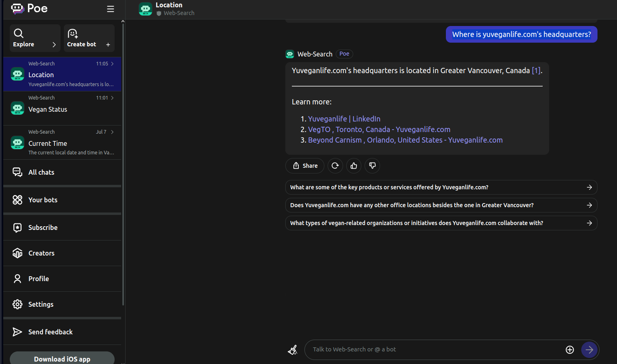The height and width of the screenshot is (364, 617).
Task: Click Current Time chat's bot avatar
Action: (17, 142)
